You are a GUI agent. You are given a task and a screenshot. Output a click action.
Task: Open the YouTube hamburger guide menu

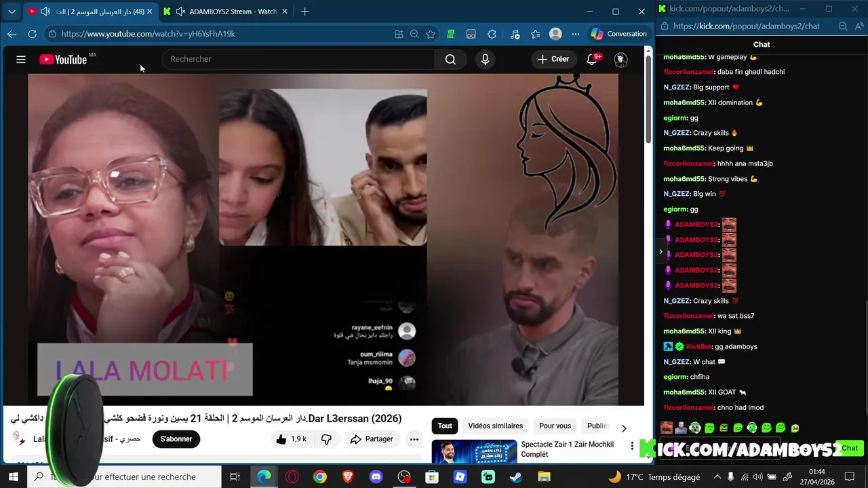click(21, 60)
